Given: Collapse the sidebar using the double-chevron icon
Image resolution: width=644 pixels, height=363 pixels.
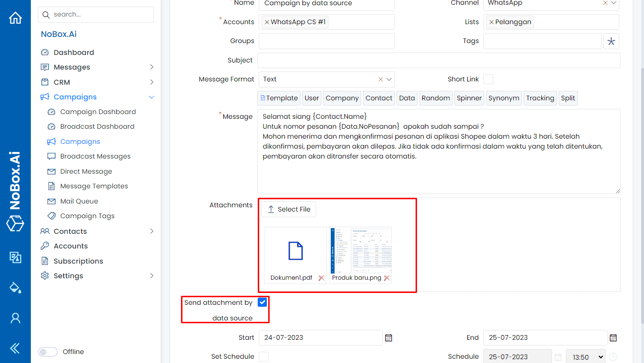Looking at the screenshot, I should [x=16, y=348].
